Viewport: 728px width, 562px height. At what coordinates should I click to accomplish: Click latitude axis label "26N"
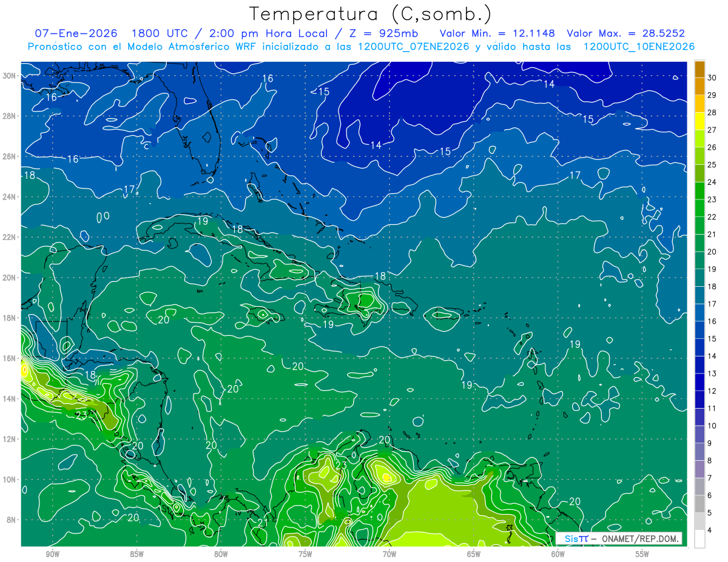click(9, 156)
